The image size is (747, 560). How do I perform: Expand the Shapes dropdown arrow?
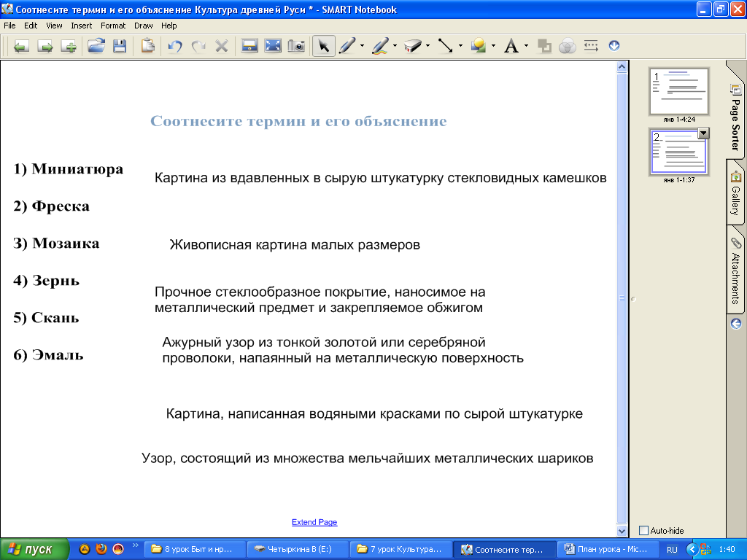[493, 46]
